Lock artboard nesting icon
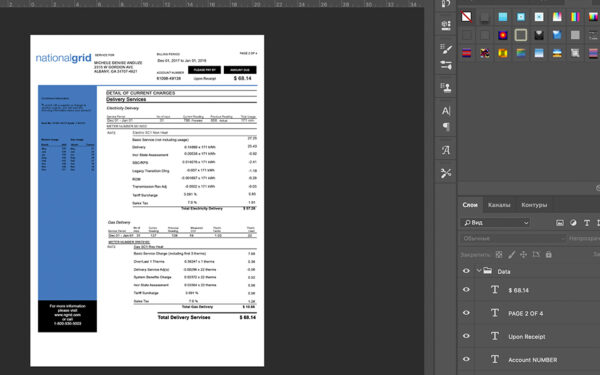 pyautogui.click(x=536, y=254)
